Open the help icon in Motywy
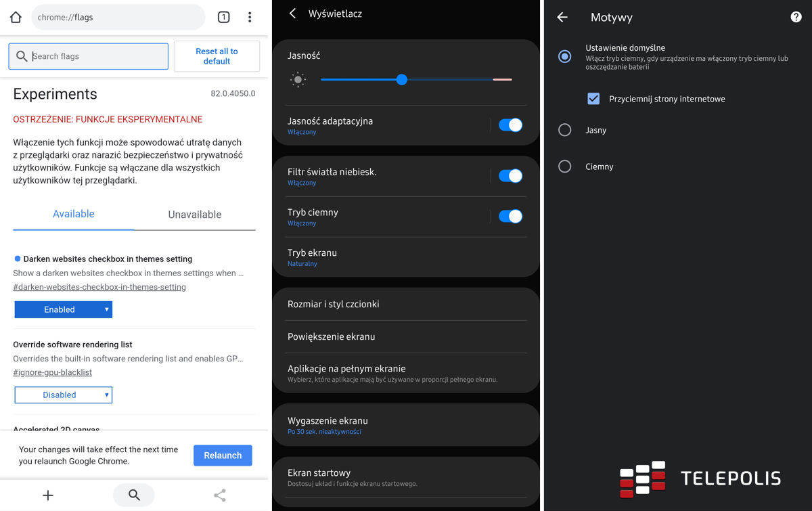Screen dimensions: 812x511 point(796,18)
